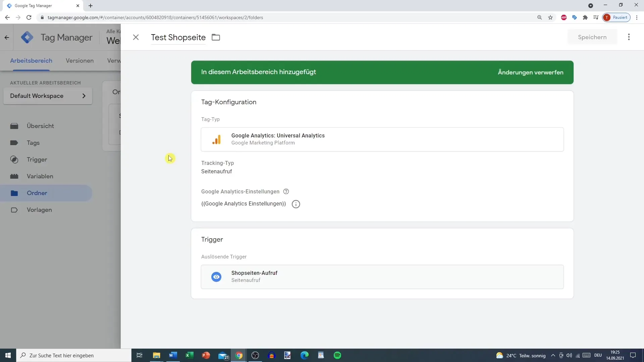Open Spotify from the taskbar
The image size is (644, 362).
(x=337, y=355)
